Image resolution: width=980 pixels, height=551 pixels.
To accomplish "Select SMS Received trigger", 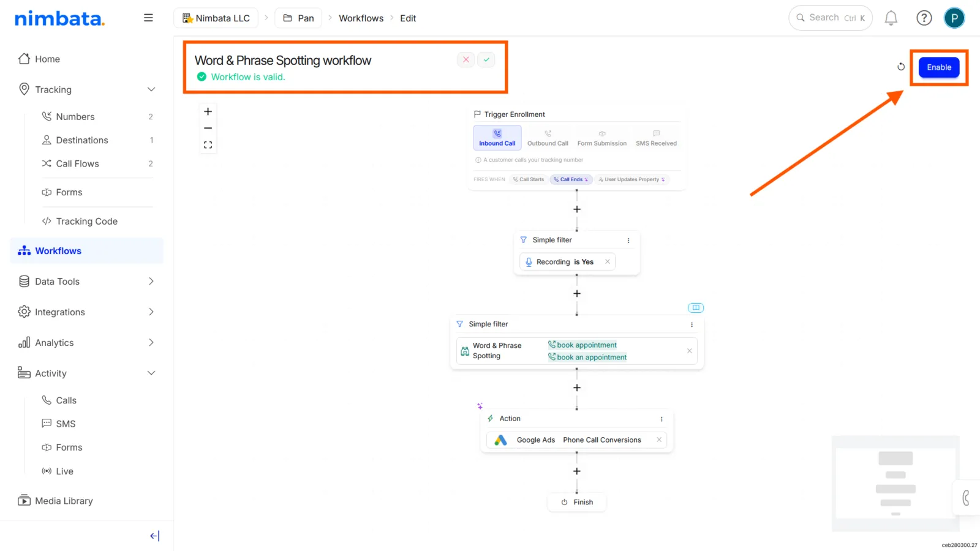I will coord(657,138).
